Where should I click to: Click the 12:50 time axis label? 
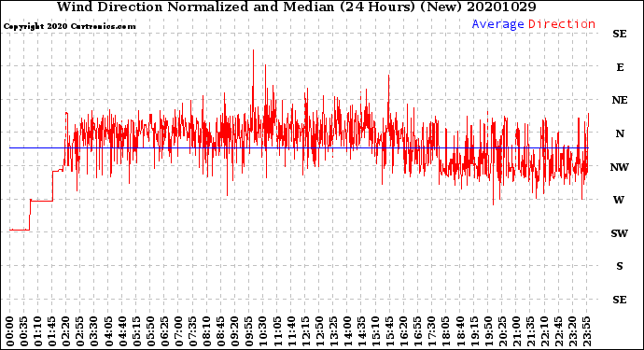tap(319, 331)
